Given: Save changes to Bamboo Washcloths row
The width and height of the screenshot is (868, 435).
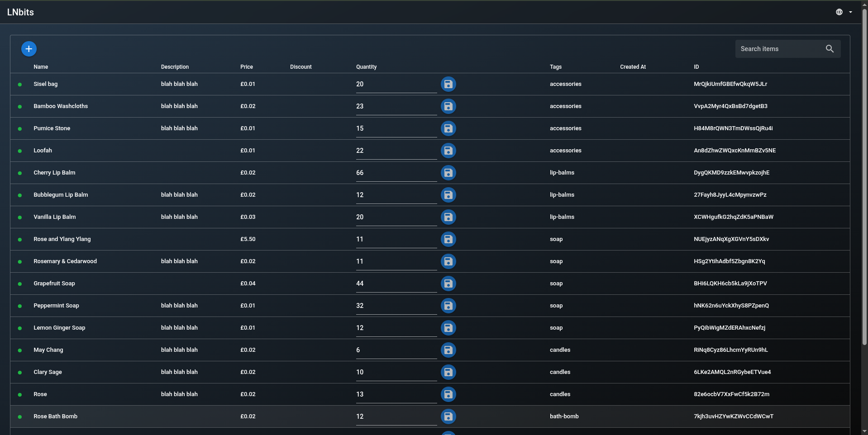Looking at the screenshot, I should point(448,106).
